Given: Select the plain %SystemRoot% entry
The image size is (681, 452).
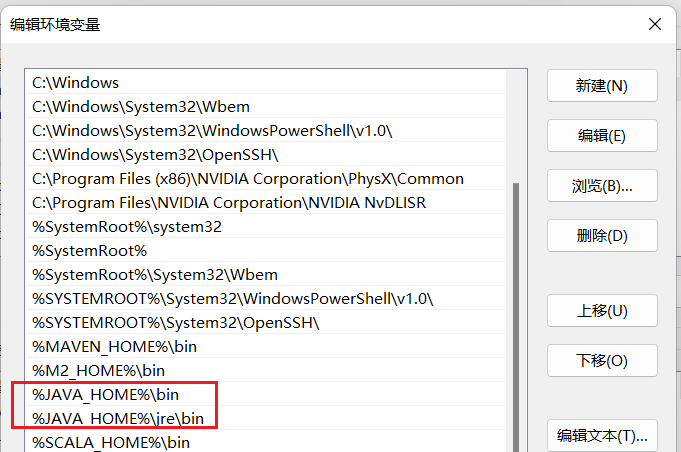Looking at the screenshot, I should point(265,251).
